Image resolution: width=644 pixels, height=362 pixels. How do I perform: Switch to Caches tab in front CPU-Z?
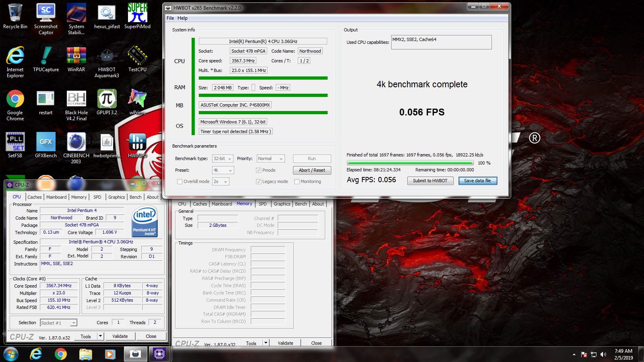(x=35, y=197)
